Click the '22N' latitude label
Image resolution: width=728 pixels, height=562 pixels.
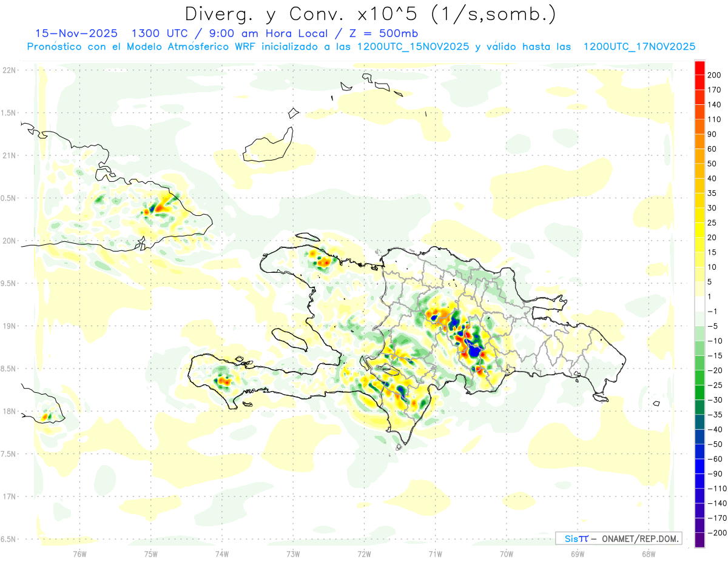(x=8, y=70)
